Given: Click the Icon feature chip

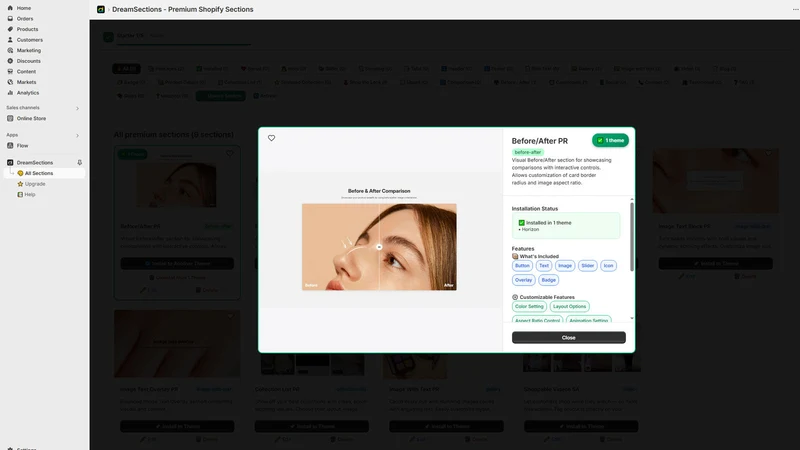Looking at the screenshot, I should 608,266.
